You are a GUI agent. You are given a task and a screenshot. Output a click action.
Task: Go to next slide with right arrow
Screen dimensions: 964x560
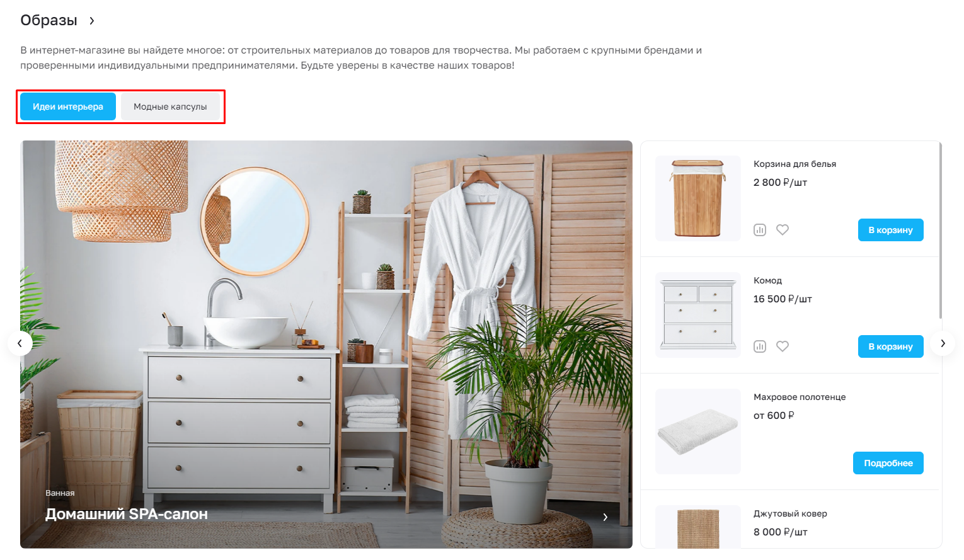943,343
